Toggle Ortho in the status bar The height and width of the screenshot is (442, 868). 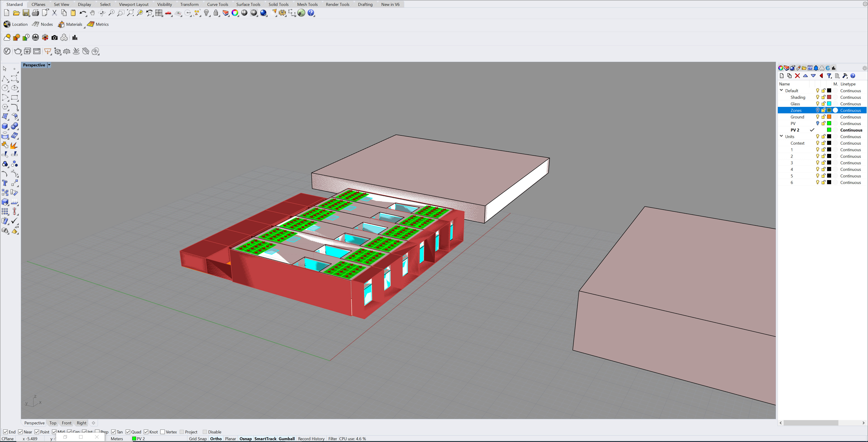tap(216, 439)
